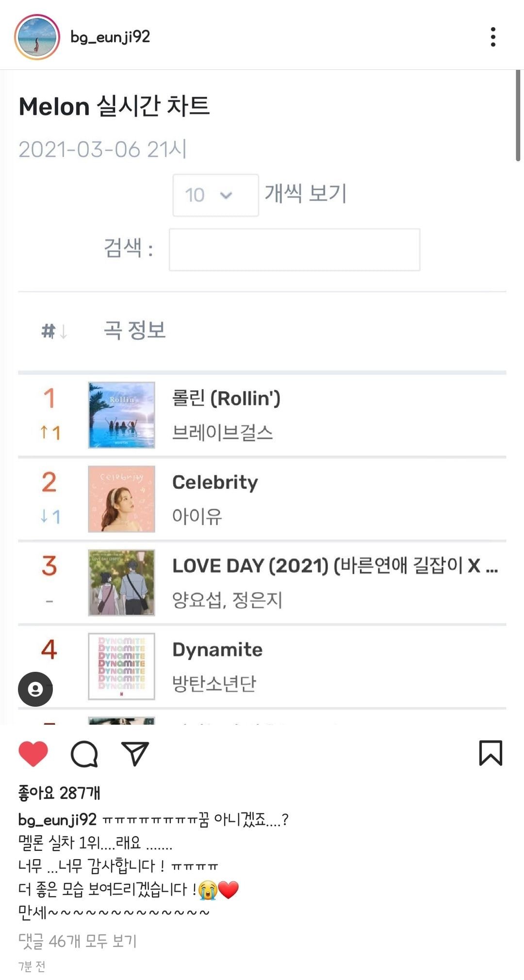Show tagged people via person icon
Viewport: 524px width, 980px height.
35,689
